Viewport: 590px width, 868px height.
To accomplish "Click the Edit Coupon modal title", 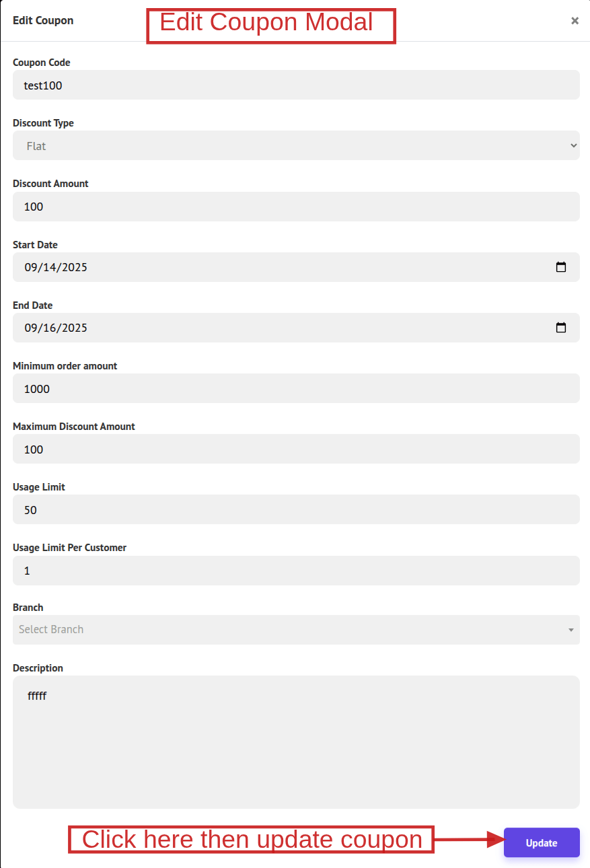I will tap(43, 21).
